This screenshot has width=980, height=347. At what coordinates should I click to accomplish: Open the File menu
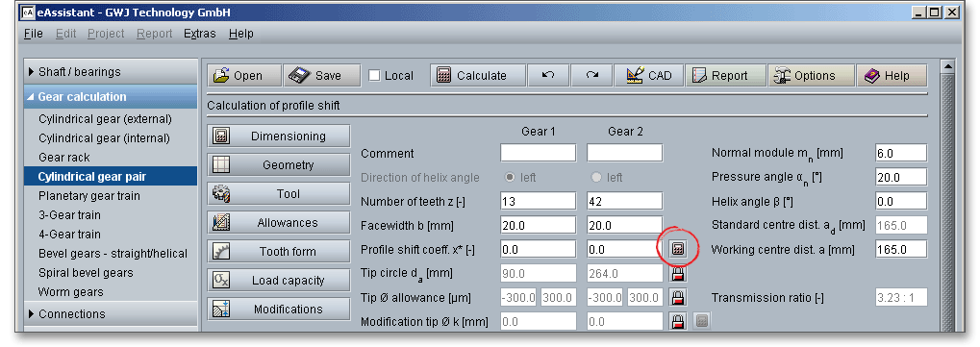point(33,34)
